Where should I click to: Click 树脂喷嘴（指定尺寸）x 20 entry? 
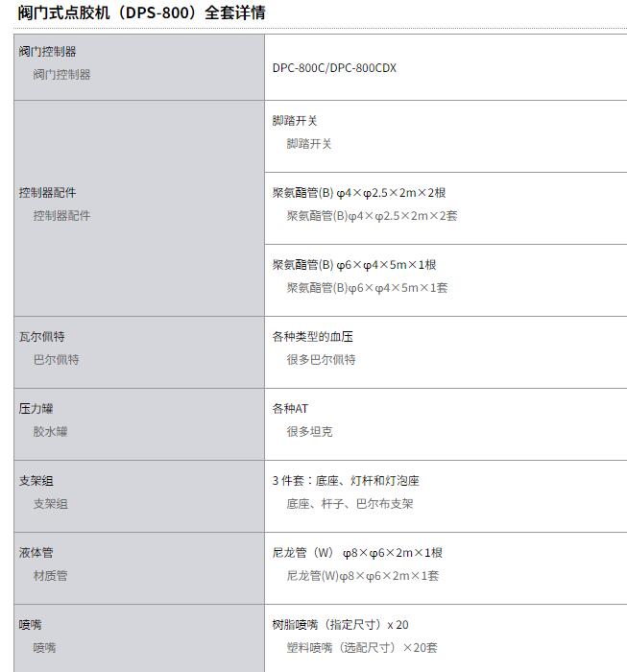[340, 625]
